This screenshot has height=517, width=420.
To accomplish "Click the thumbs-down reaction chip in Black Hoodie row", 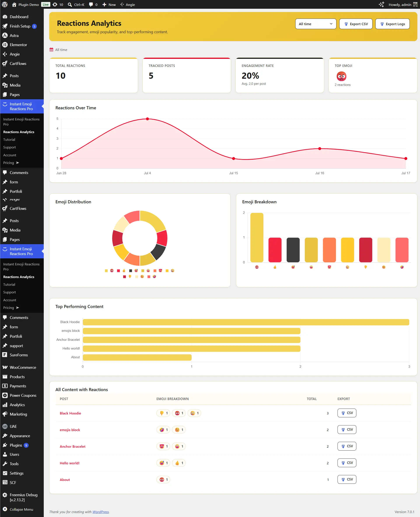I will click(x=163, y=413).
